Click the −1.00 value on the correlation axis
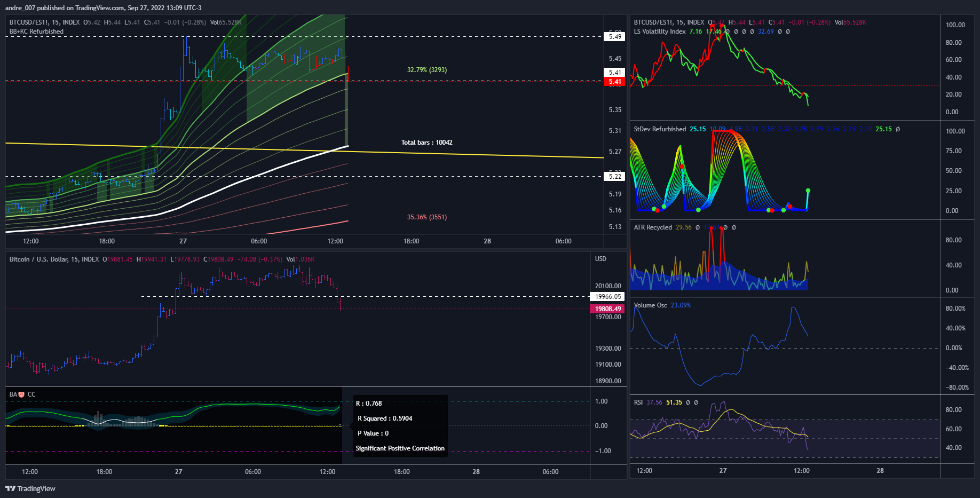 coord(603,451)
